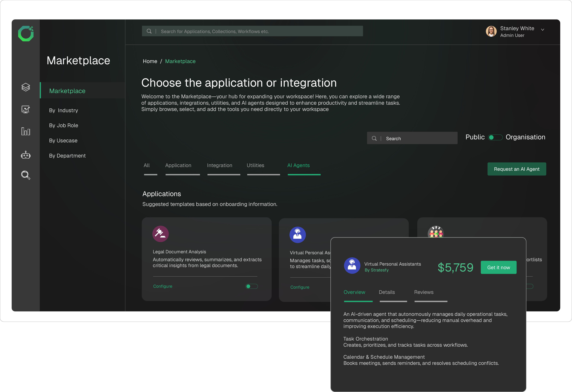Click the assistant icon in the popup header

coord(352,265)
